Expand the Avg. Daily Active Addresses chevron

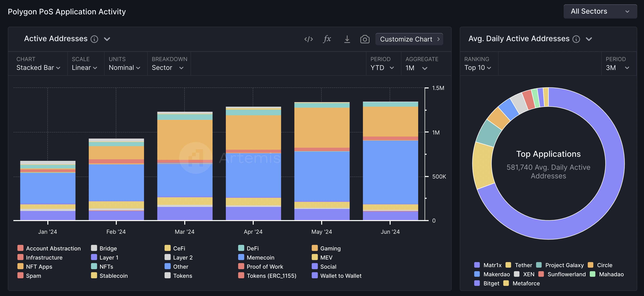(589, 39)
